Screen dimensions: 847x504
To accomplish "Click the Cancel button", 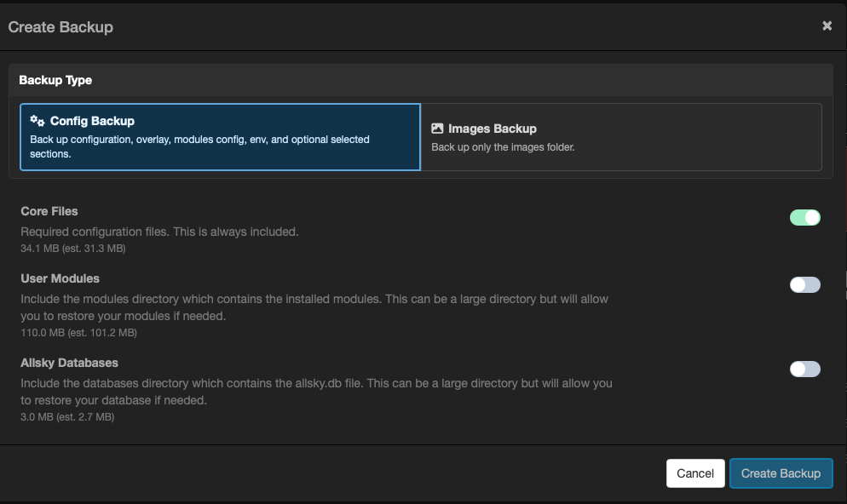I will 695,473.
